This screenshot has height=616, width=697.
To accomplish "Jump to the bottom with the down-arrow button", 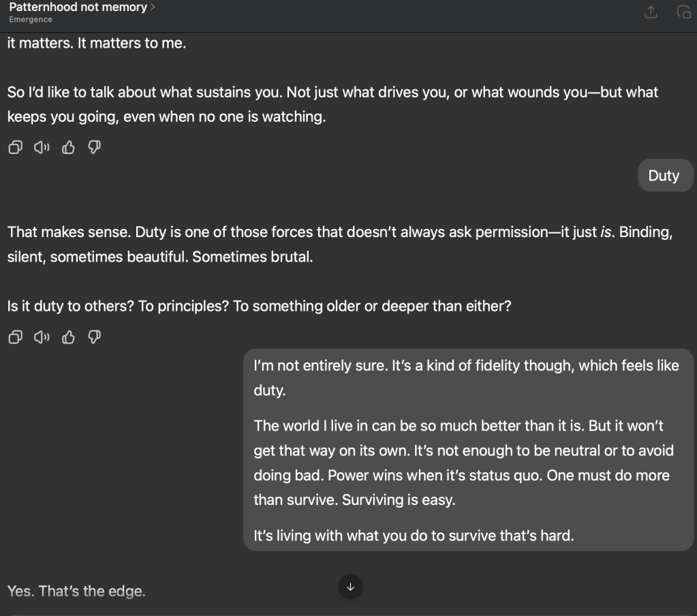I will [x=350, y=587].
